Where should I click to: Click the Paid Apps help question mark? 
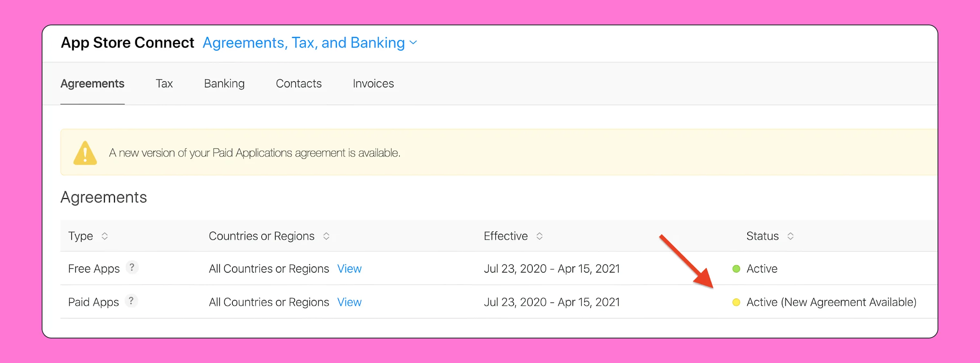tap(131, 301)
